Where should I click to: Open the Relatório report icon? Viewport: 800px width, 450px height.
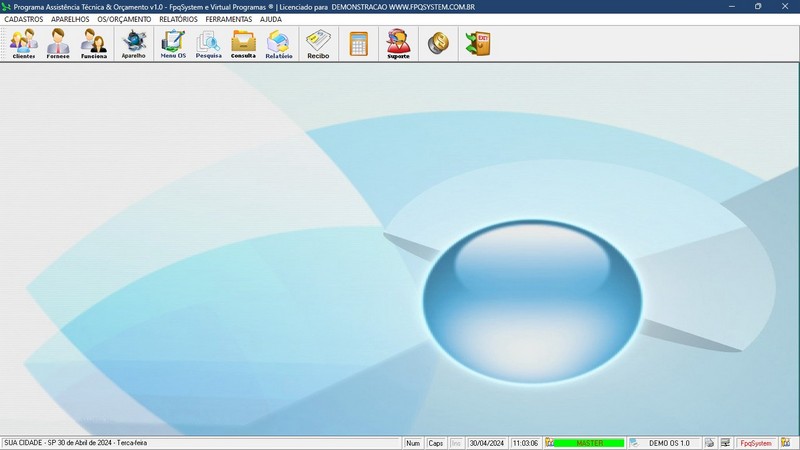tap(279, 44)
